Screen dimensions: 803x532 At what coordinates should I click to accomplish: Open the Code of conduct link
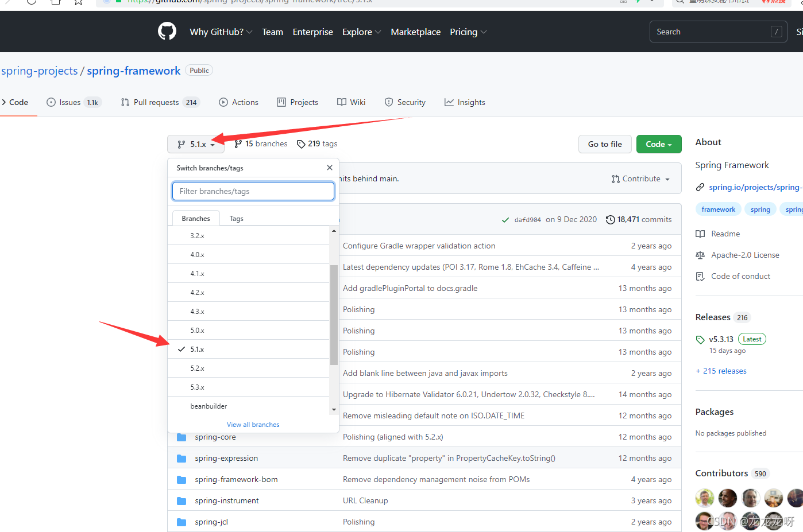[x=733, y=276]
